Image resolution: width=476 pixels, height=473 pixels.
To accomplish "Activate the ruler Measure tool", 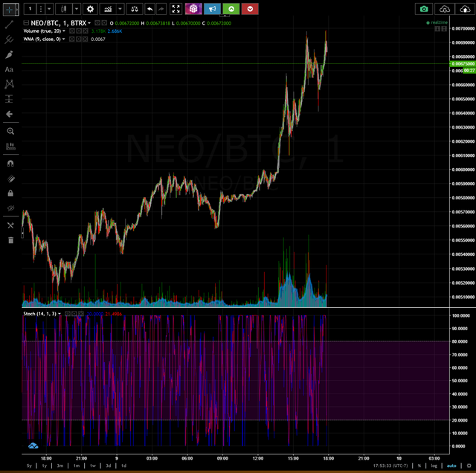I will point(10,147).
